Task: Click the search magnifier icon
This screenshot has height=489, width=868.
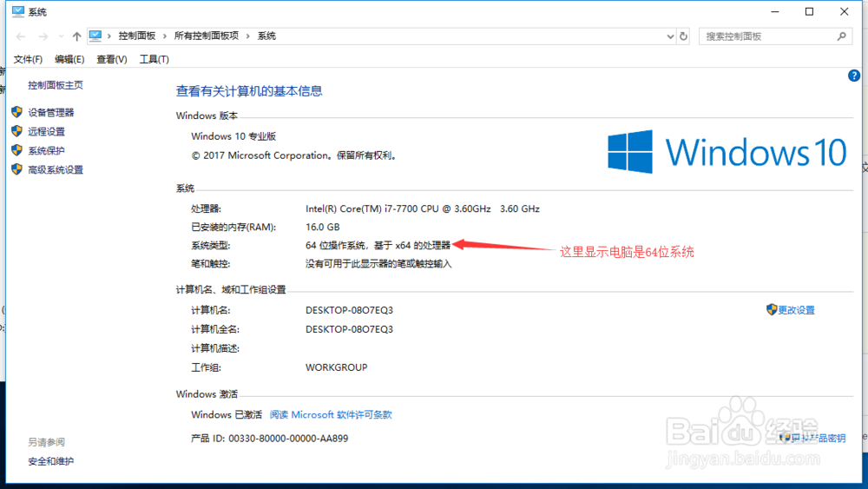Action: 841,36
